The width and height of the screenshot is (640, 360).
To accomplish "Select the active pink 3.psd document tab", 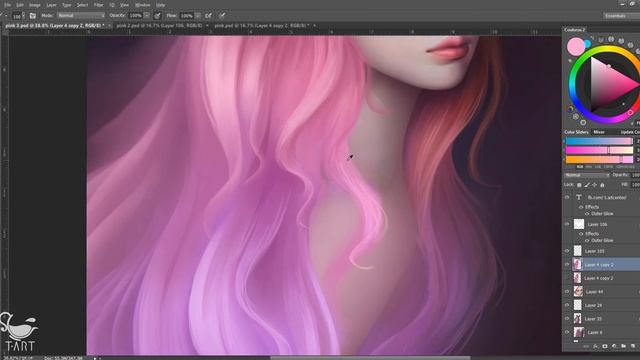I will click(55, 25).
